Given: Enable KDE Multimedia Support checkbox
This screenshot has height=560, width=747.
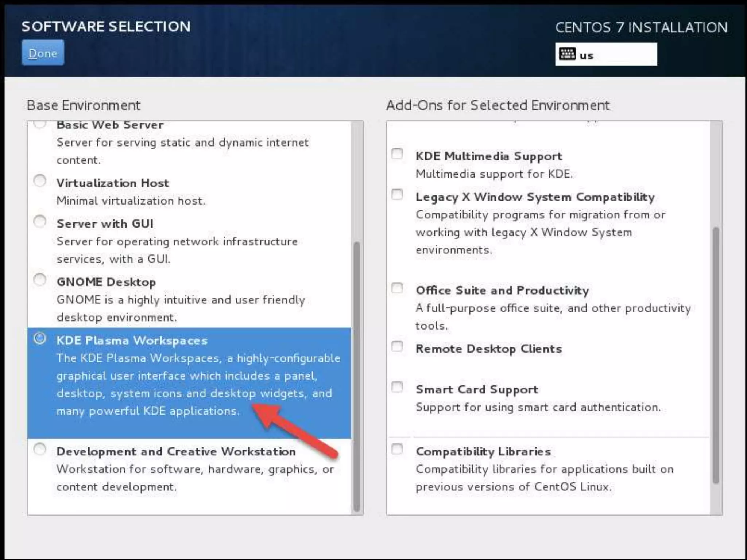Looking at the screenshot, I should click(397, 154).
